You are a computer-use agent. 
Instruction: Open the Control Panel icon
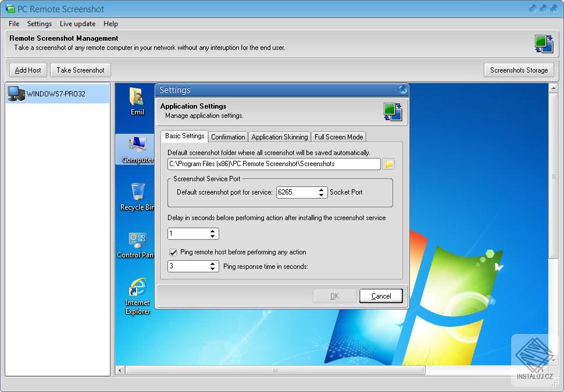tap(137, 240)
